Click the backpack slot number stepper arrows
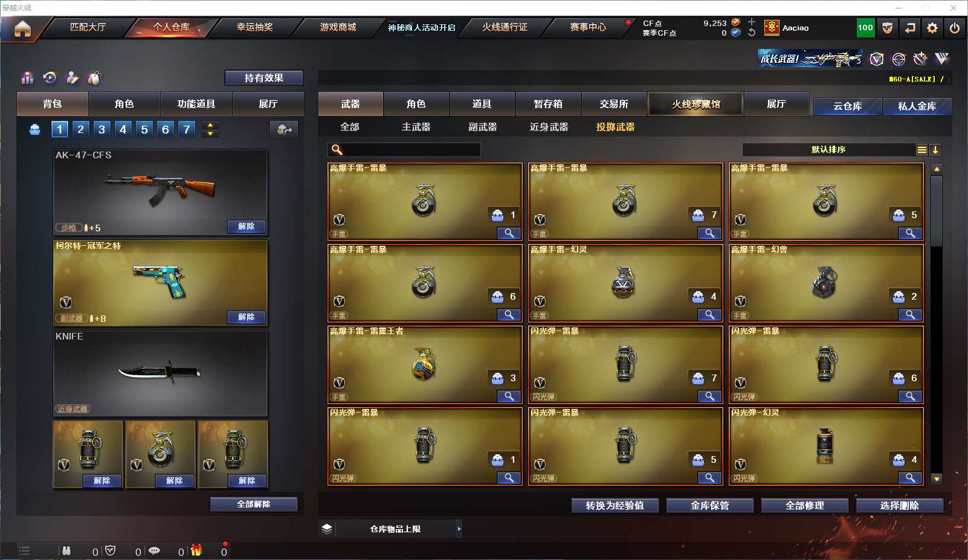Screen dimensions: 968x560 210,129
